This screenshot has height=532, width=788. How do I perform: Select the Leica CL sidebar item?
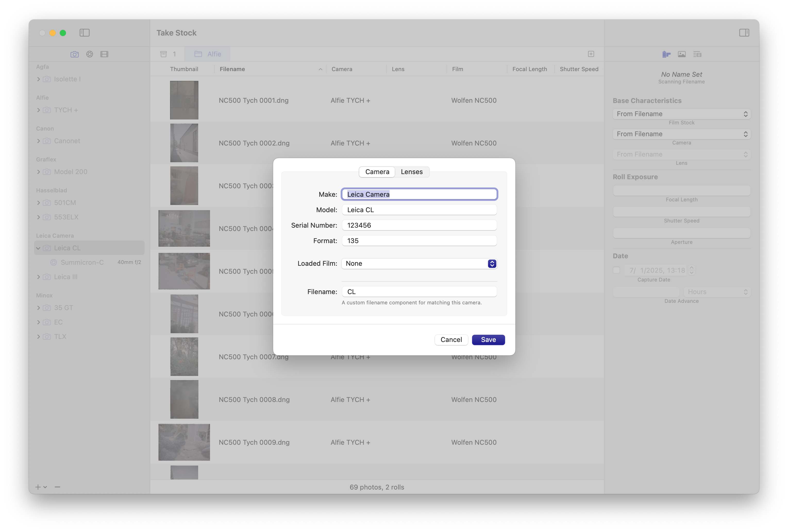(x=89, y=248)
